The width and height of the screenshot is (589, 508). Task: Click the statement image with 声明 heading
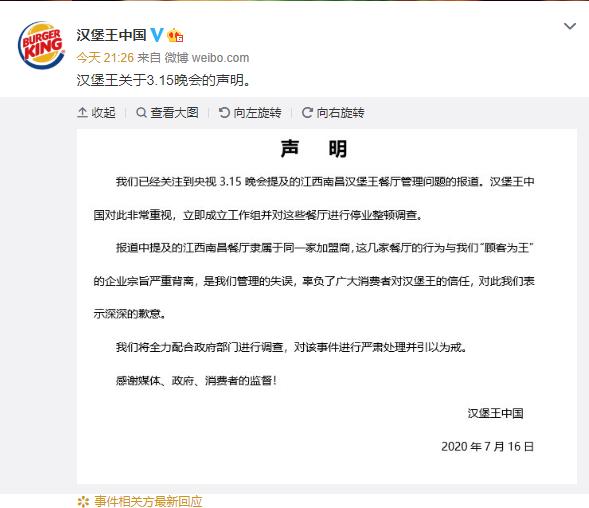coord(327,306)
